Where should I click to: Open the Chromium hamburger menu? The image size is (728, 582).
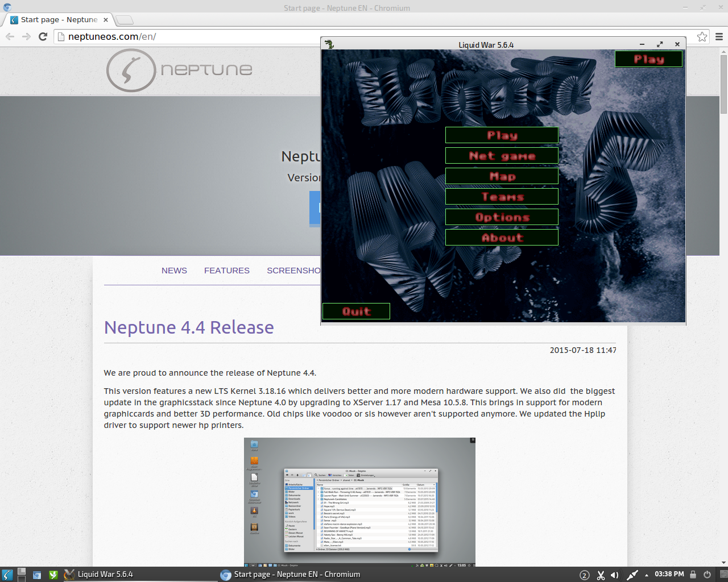coord(719,36)
